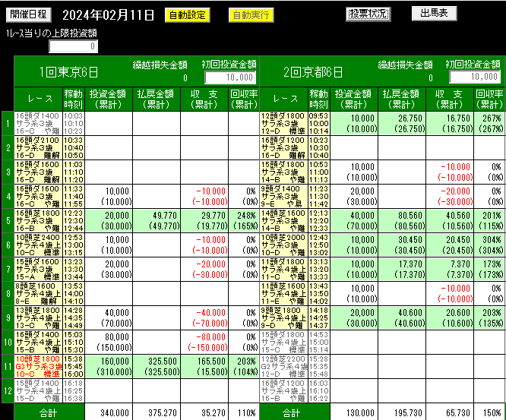Click Kyoto race 11 G2 芝2200 cell
506x420 pixels.
283,366
